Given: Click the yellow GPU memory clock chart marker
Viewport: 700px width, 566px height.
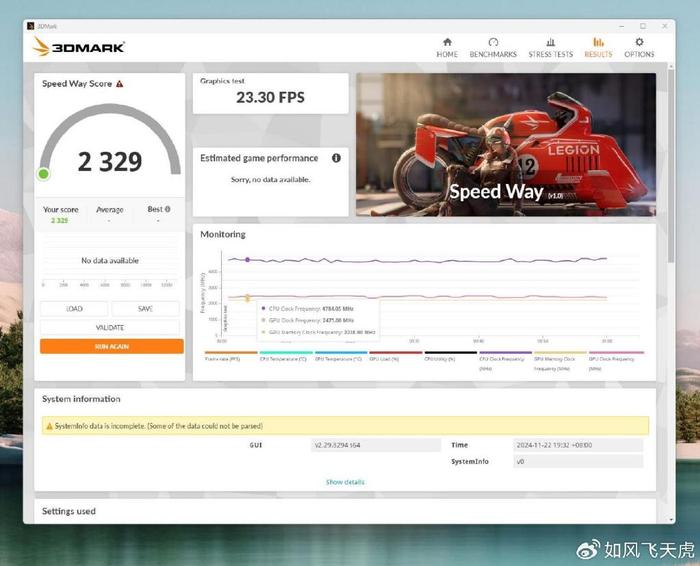Looking at the screenshot, I should 248,298.
